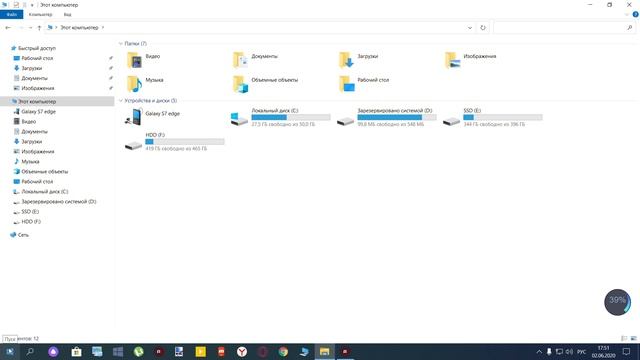The image size is (640, 360).
Task: Open the help question mark icon
Action: (635, 14)
